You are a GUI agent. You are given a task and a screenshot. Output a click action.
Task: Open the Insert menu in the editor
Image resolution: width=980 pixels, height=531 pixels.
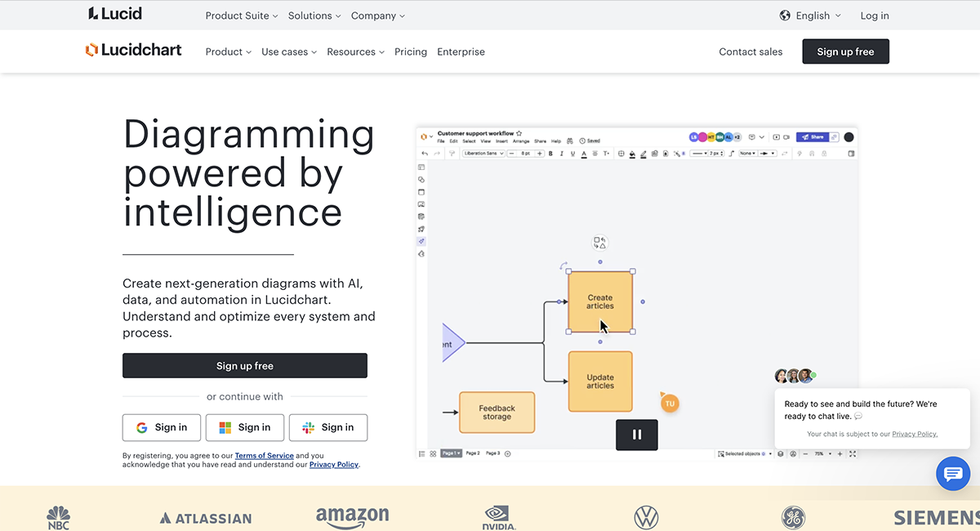tap(503, 141)
